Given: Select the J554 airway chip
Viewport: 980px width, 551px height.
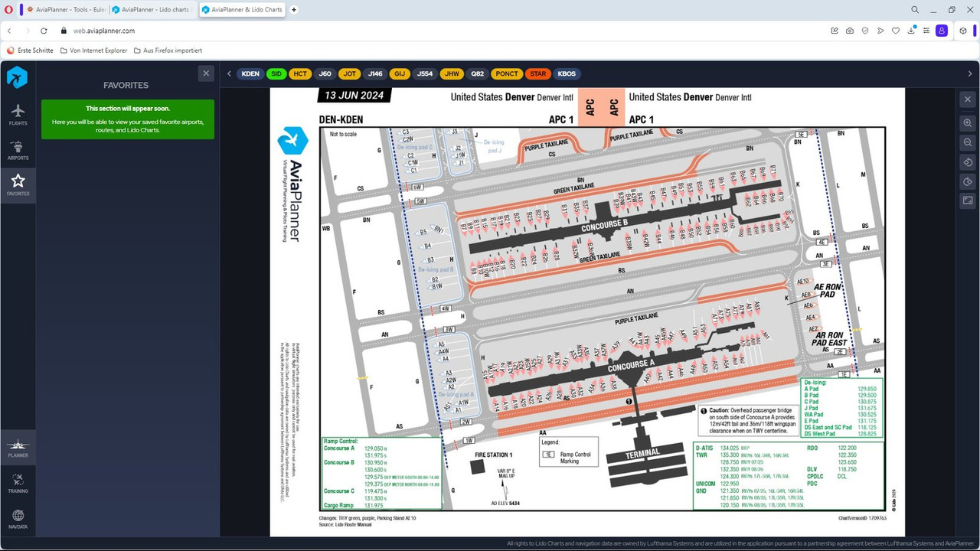Looking at the screenshot, I should click(425, 73).
